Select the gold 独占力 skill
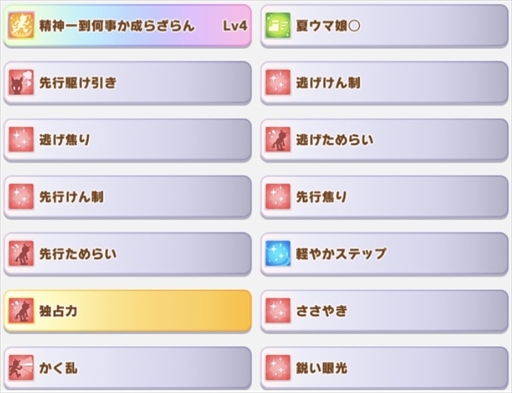The height and width of the screenshot is (393, 512). pos(127,311)
